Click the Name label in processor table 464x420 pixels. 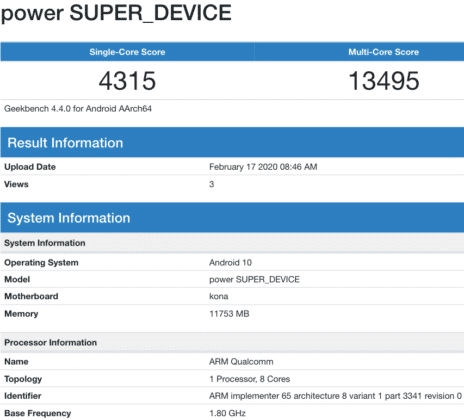click(x=16, y=362)
